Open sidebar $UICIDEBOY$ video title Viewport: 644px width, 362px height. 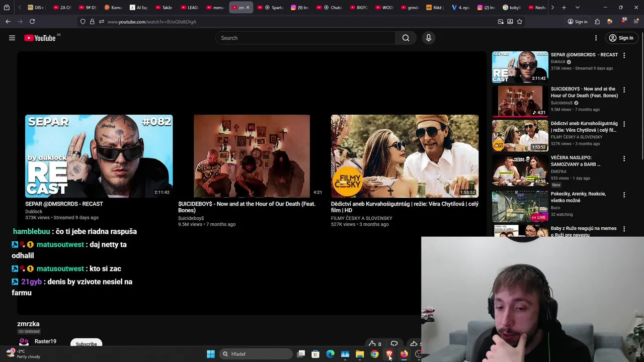pos(584,92)
